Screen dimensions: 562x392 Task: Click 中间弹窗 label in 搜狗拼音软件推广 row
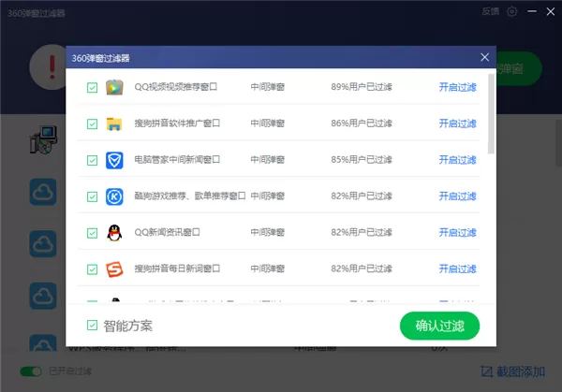coord(267,123)
